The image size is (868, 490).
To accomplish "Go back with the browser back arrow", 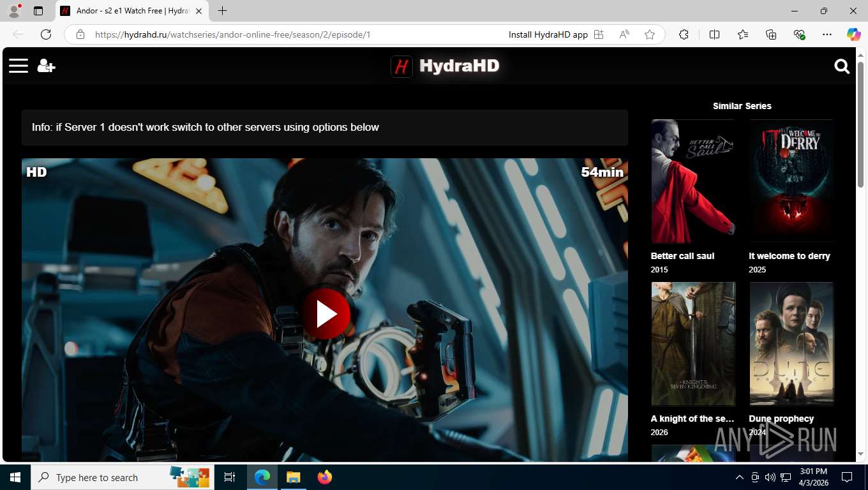I will (x=18, y=34).
